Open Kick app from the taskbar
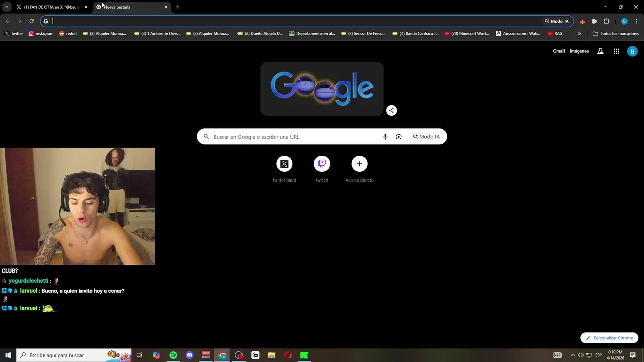 point(304,355)
